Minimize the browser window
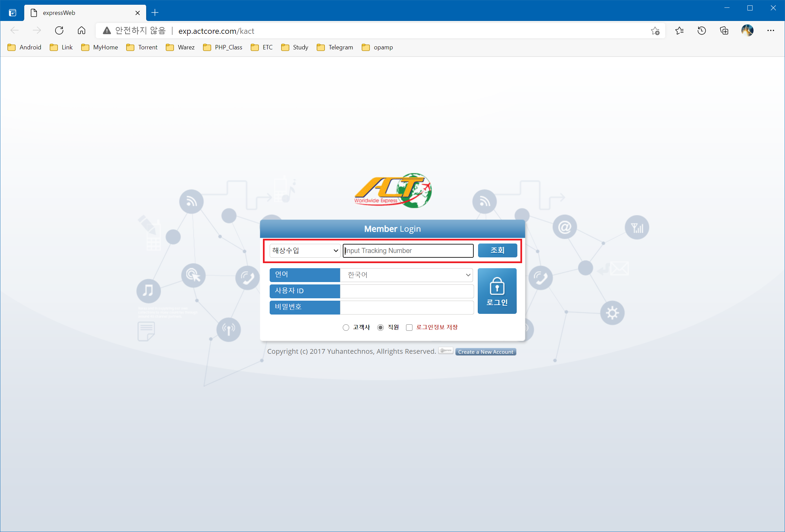Screen dimensions: 785x532 (x=727, y=8)
